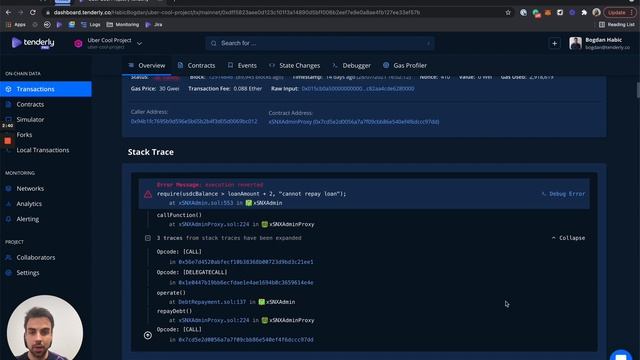Click the browser back arrow
Viewport: 640px width, 360px height.
click(x=8, y=13)
